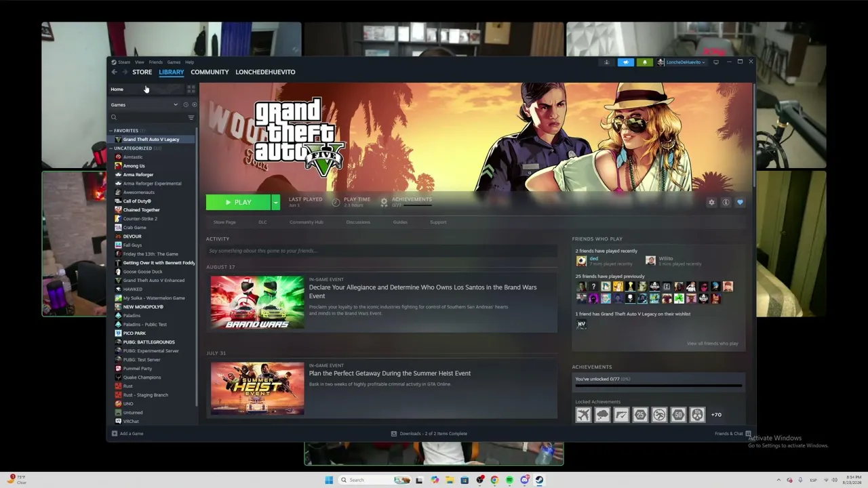Open the Friends menu
Screen dimensions: 868x488
(x=156, y=62)
